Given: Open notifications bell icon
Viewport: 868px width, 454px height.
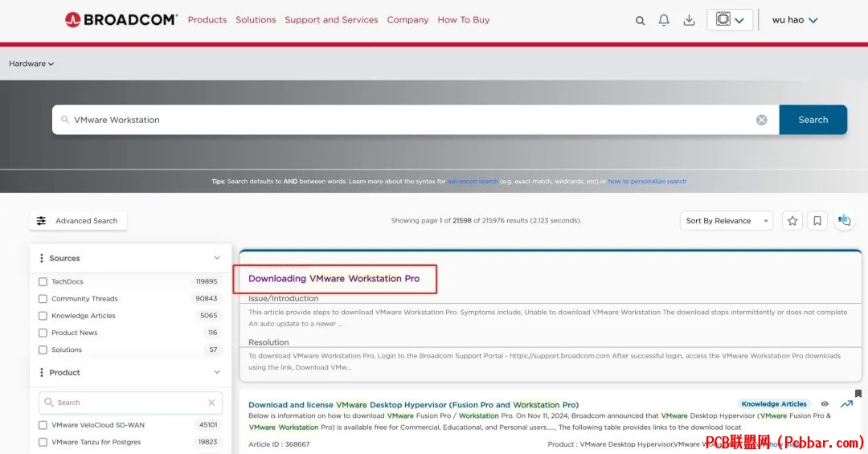Looking at the screenshot, I should [664, 20].
